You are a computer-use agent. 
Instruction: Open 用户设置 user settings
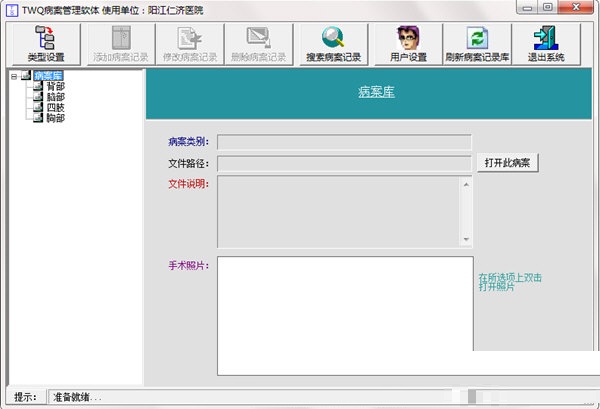pyautogui.click(x=408, y=44)
